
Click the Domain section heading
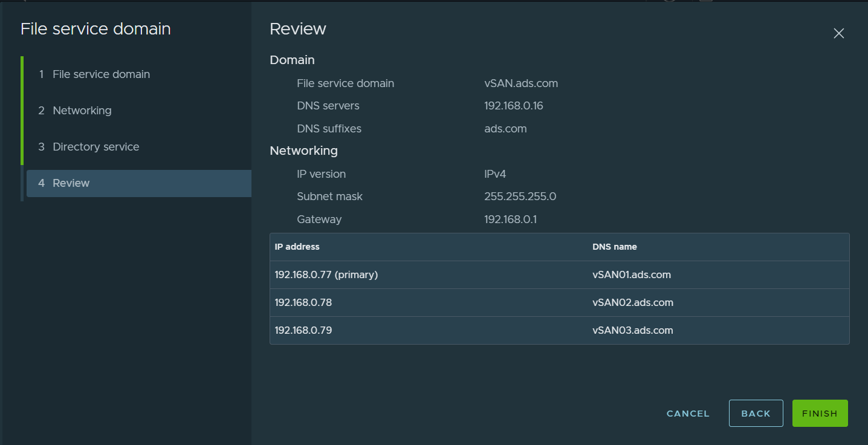[293, 60]
